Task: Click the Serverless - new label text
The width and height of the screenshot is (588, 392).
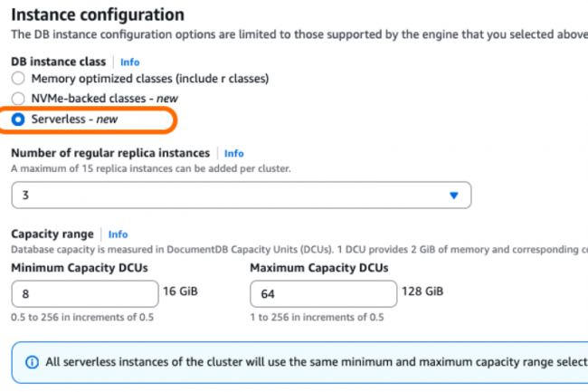Action: [x=74, y=120]
